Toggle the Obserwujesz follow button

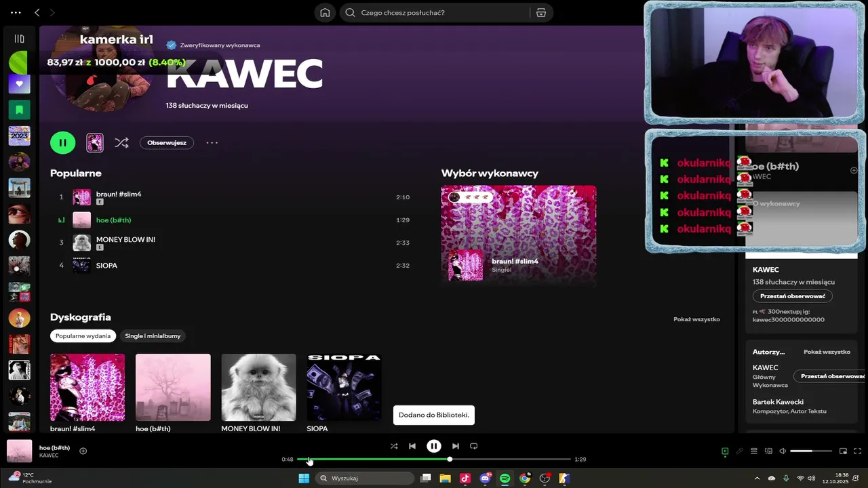pyautogui.click(x=167, y=142)
